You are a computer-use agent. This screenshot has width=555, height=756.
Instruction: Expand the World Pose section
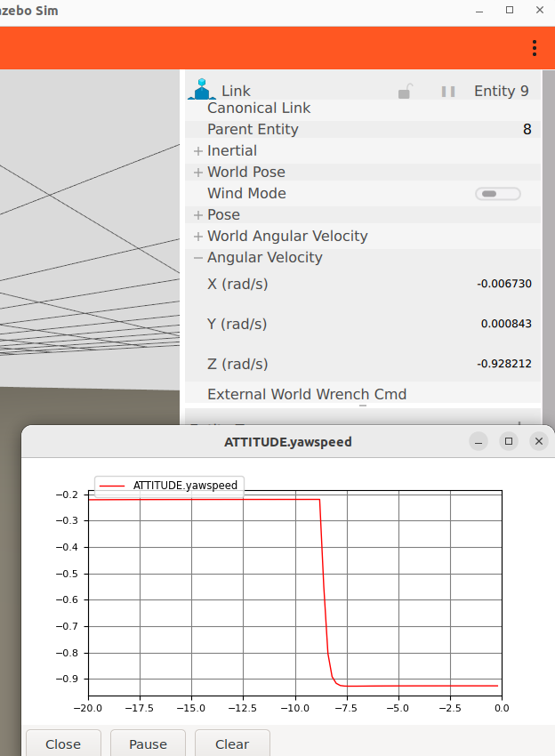click(197, 173)
